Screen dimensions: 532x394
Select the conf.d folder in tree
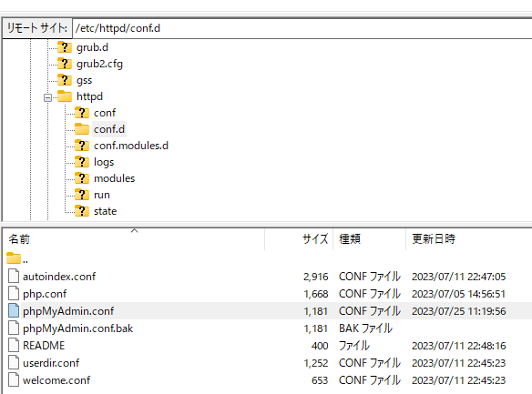[x=109, y=129]
